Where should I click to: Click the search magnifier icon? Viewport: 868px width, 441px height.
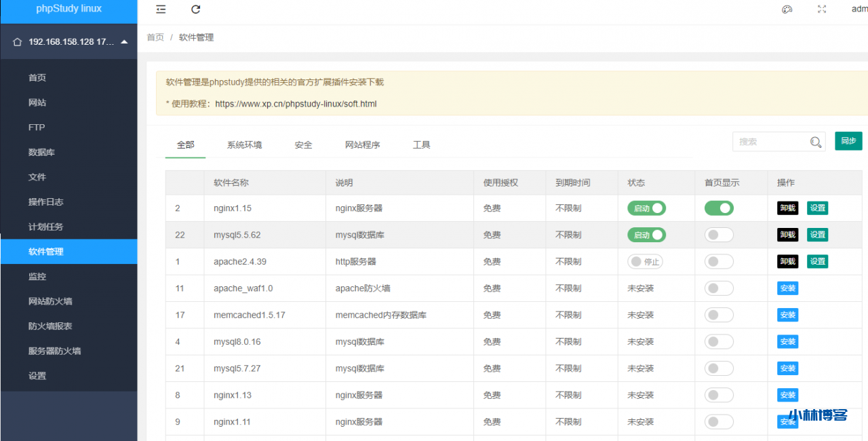pos(815,141)
